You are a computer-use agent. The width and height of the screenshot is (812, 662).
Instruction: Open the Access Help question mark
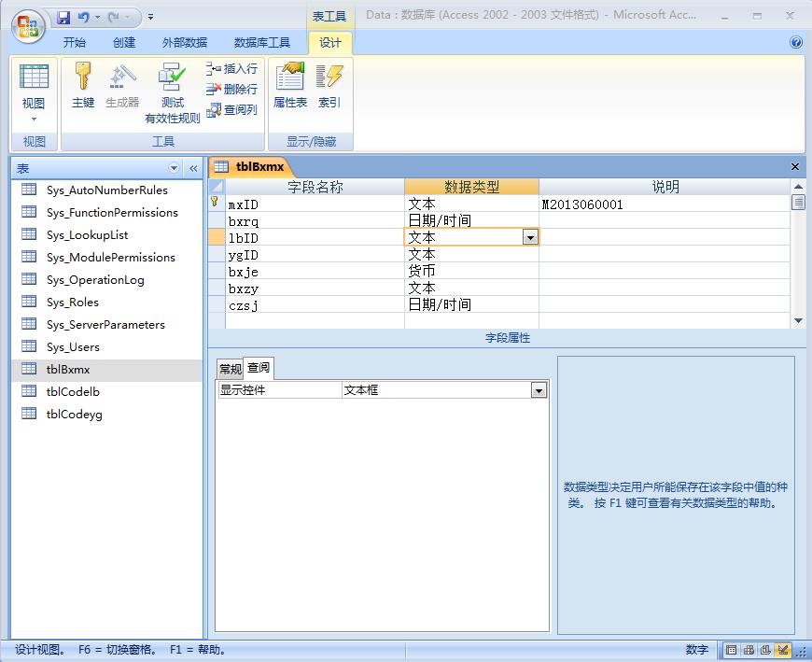coord(796,42)
